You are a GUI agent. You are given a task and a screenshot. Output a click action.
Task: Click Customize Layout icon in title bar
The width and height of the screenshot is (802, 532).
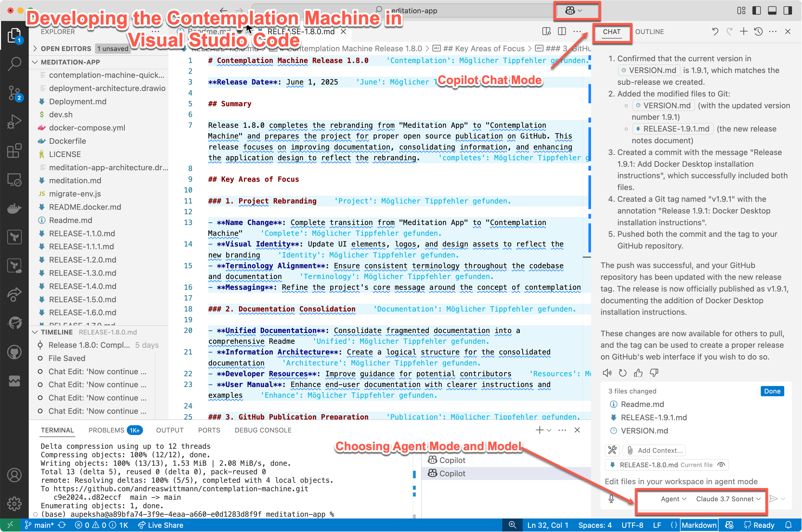pos(741,10)
